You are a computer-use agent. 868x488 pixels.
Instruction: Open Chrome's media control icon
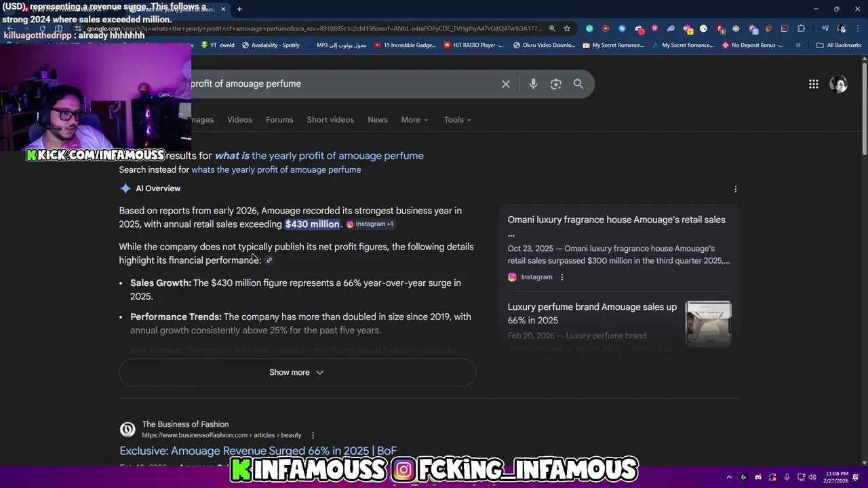click(825, 28)
